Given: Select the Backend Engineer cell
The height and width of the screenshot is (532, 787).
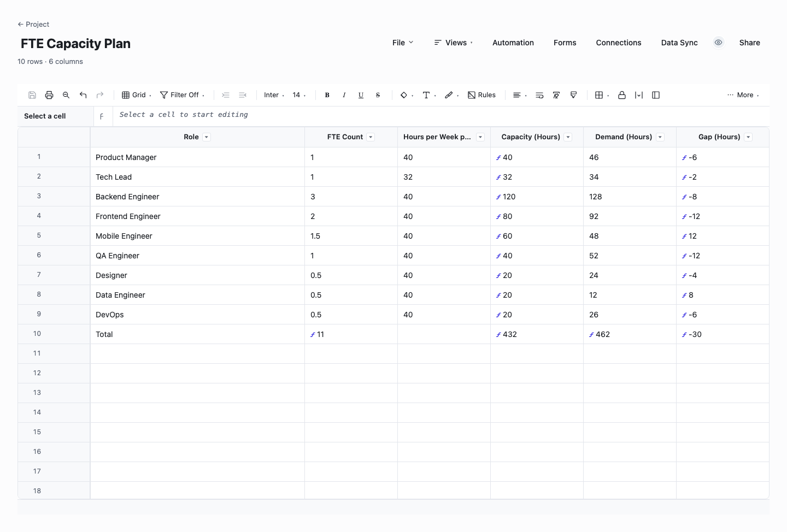Looking at the screenshot, I should click(197, 197).
